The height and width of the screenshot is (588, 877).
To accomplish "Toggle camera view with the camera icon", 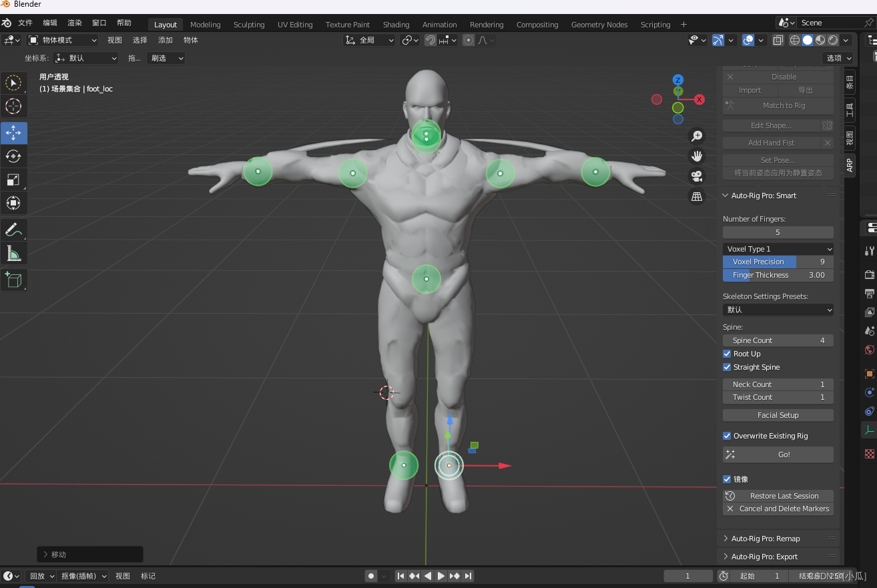I will pos(697,176).
